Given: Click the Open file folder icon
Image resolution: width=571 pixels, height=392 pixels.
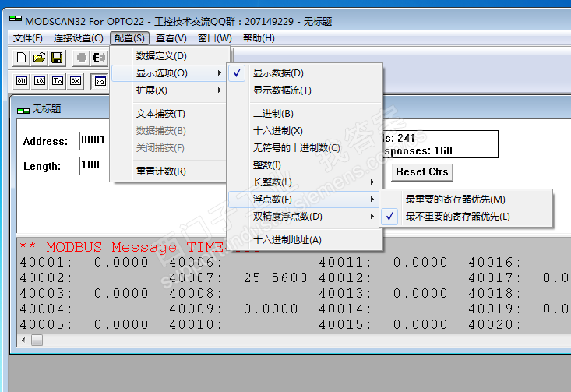Looking at the screenshot, I should point(39,58).
